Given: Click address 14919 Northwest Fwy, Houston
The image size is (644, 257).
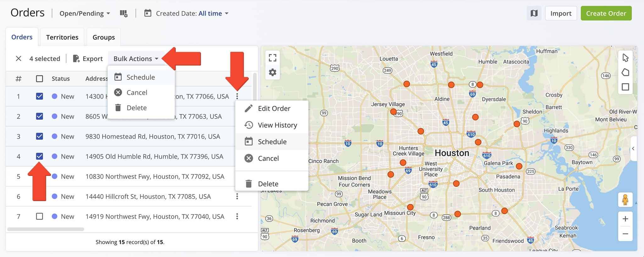Looking at the screenshot, I should point(155,216).
